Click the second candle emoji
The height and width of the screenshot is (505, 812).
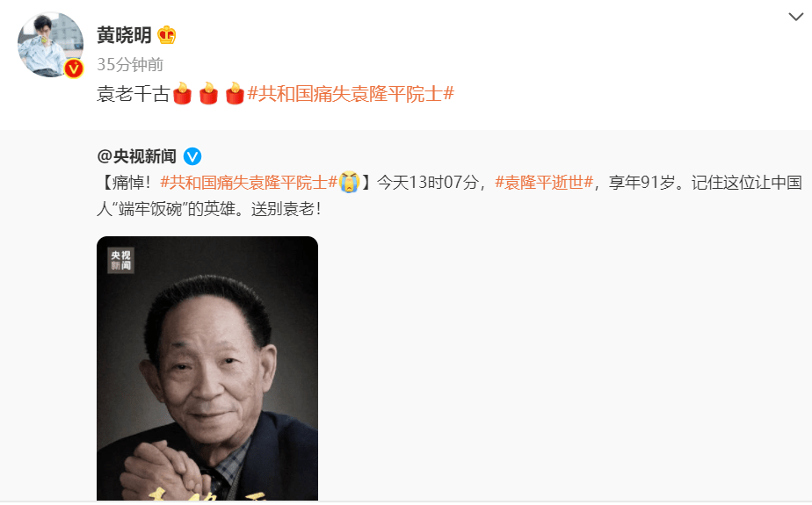[x=208, y=94]
